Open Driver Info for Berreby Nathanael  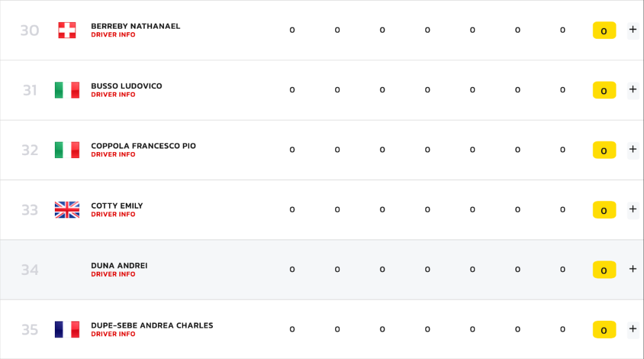pyautogui.click(x=113, y=35)
